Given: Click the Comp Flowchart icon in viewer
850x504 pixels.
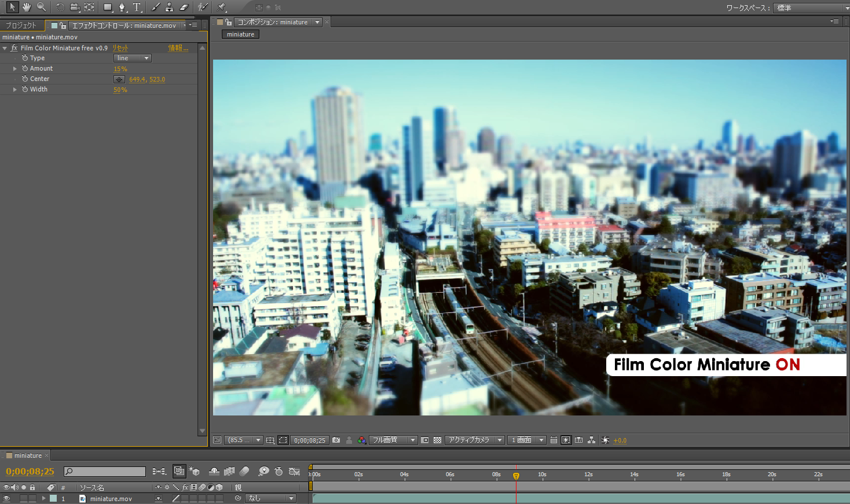Looking at the screenshot, I should click(591, 440).
